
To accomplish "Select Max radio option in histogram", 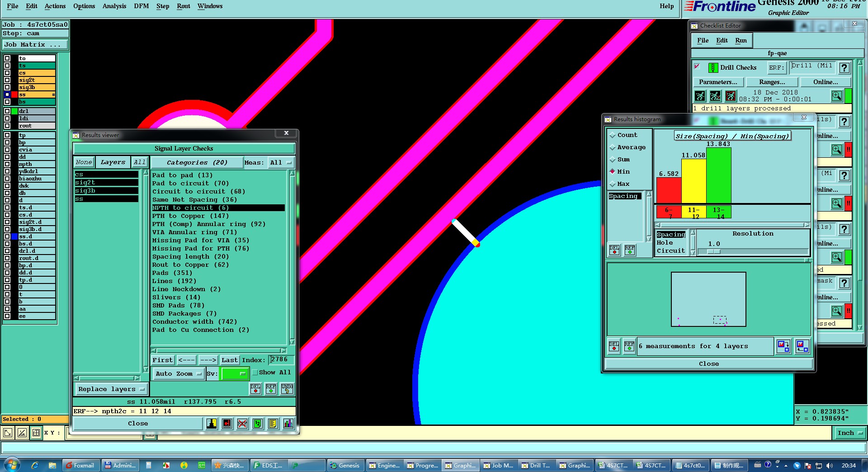I will [619, 184].
